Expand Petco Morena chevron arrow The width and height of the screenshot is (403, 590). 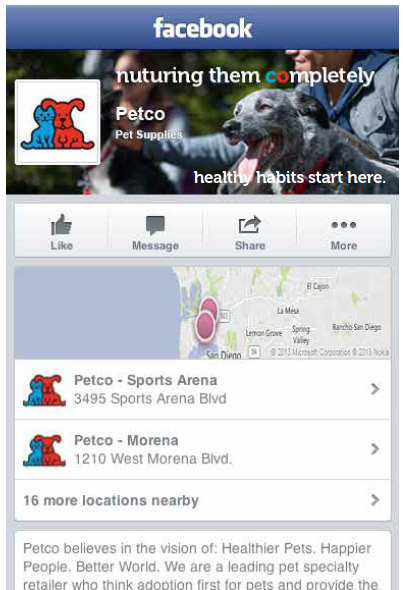[x=375, y=449]
